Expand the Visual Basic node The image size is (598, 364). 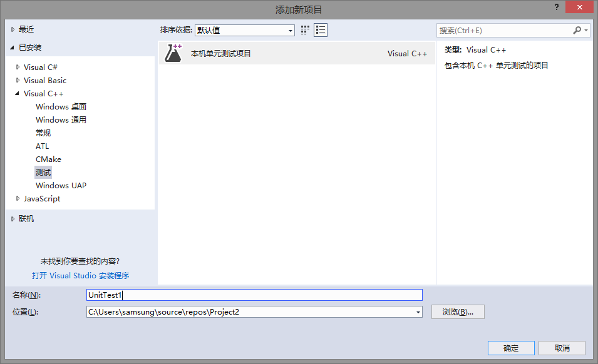[18, 80]
